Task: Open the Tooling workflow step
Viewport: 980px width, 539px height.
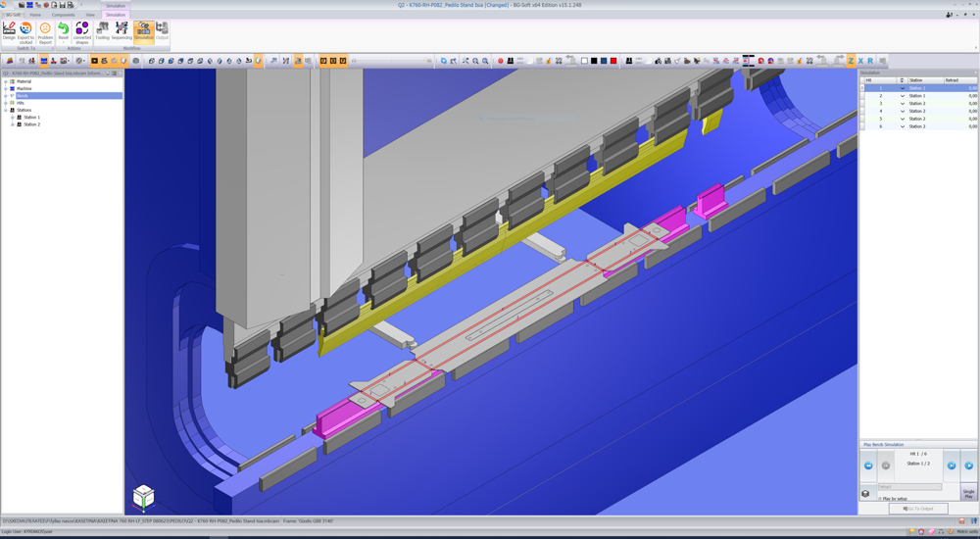Action: coord(103,31)
